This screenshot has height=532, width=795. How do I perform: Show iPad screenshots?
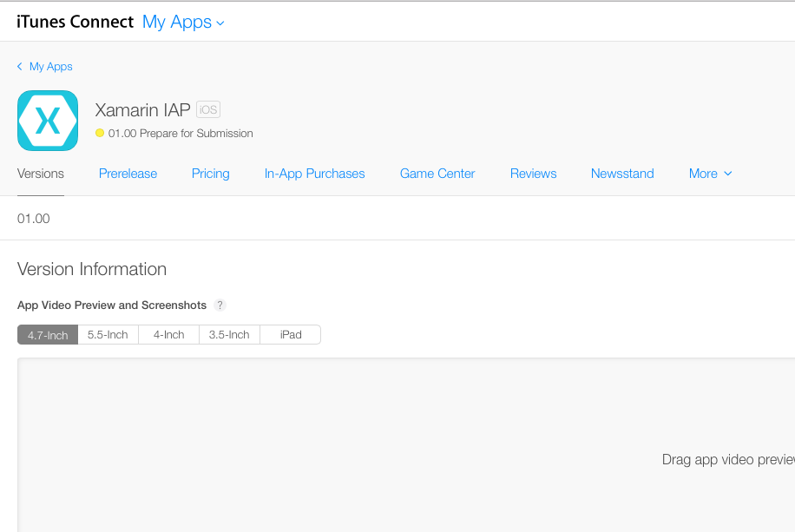point(290,334)
